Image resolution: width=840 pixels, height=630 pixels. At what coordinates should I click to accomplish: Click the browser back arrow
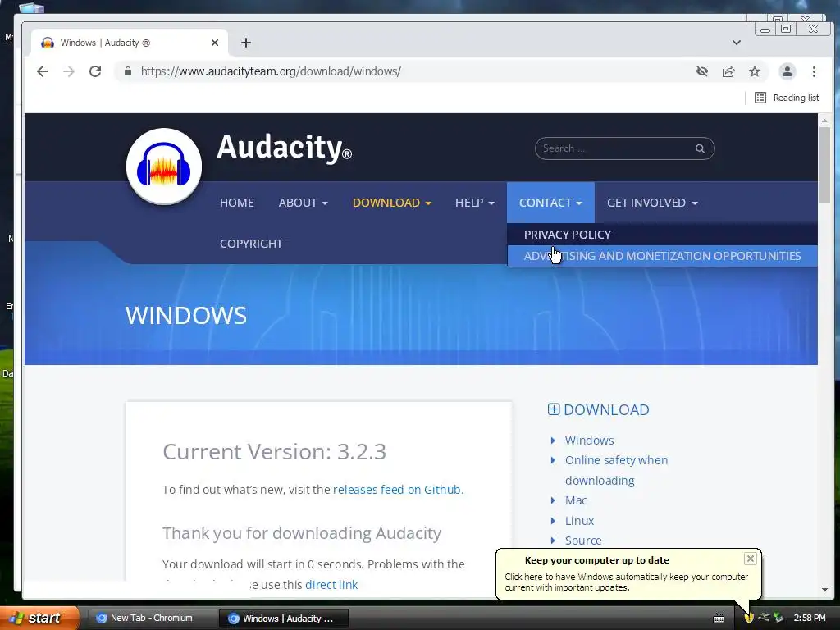click(x=43, y=71)
